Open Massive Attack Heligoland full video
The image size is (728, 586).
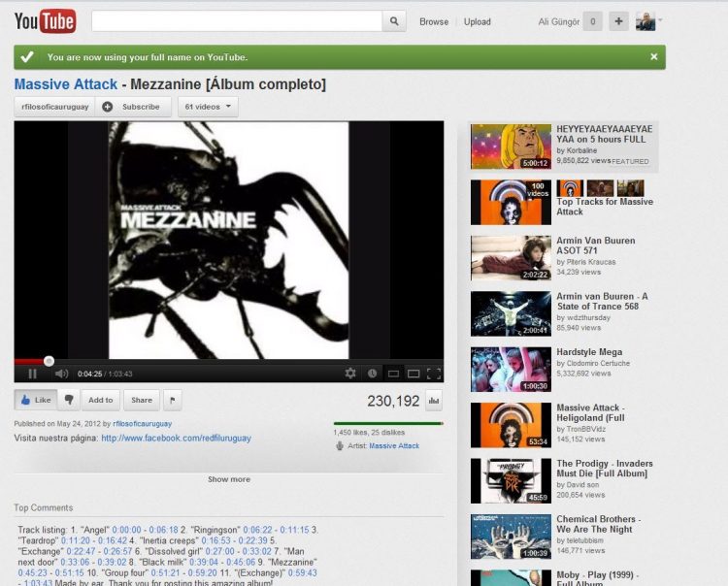point(590,412)
